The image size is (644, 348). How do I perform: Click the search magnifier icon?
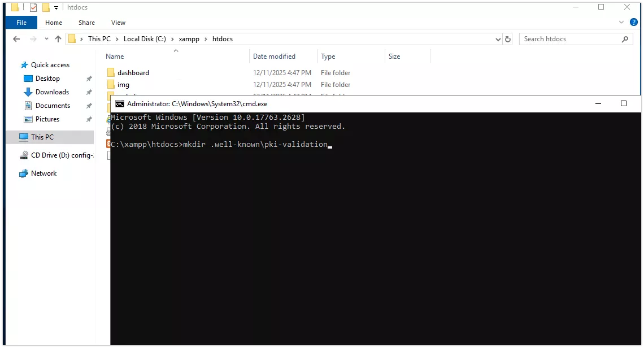pyautogui.click(x=624, y=38)
